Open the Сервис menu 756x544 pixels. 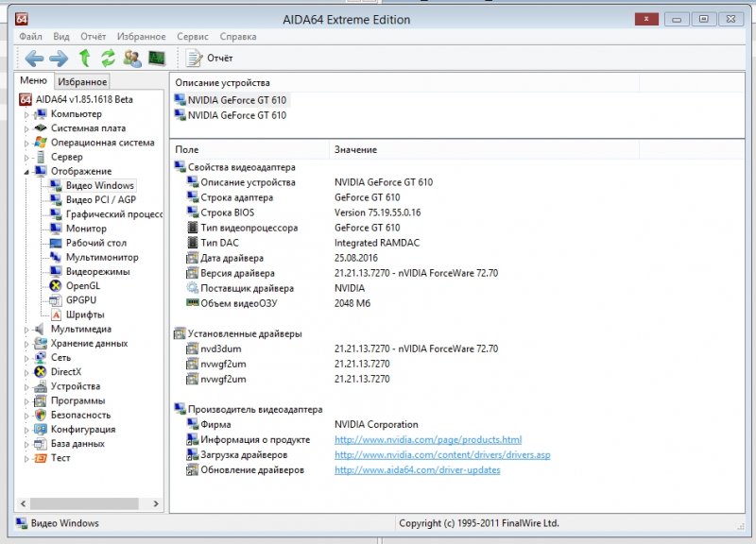click(193, 37)
